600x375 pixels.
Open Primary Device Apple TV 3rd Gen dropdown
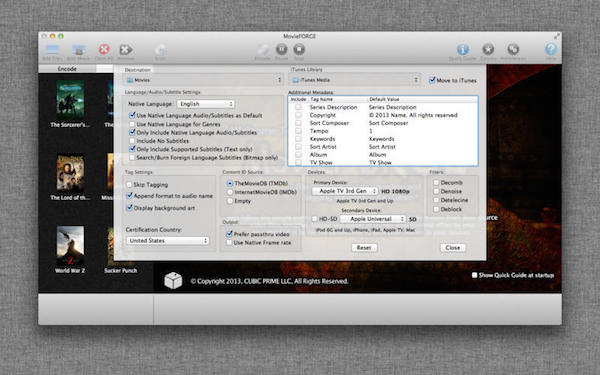point(345,191)
